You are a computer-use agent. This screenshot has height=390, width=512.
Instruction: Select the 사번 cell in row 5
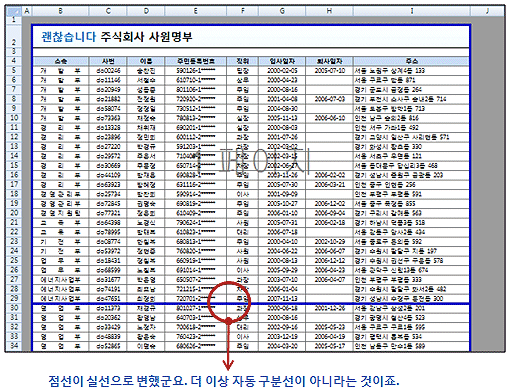point(108,71)
